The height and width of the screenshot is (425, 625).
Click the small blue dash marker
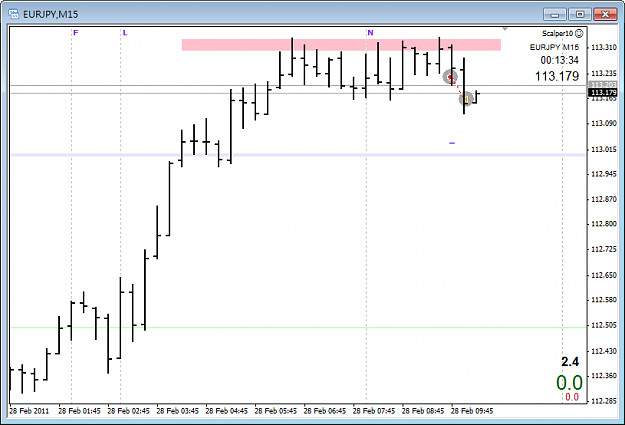point(452,143)
